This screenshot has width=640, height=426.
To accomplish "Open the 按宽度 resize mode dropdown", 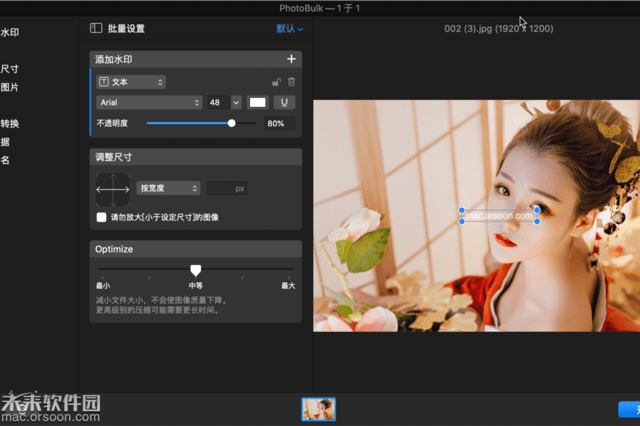I will 168,188.
